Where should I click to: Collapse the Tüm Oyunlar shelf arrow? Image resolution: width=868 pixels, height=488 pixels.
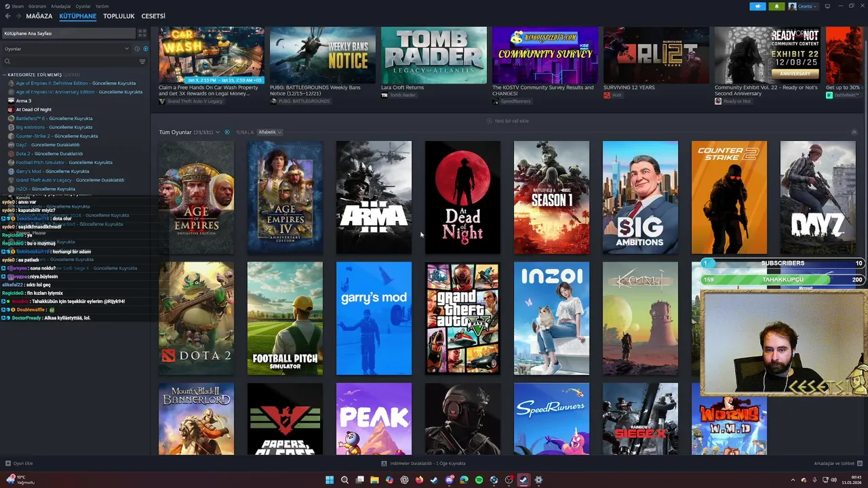point(854,132)
